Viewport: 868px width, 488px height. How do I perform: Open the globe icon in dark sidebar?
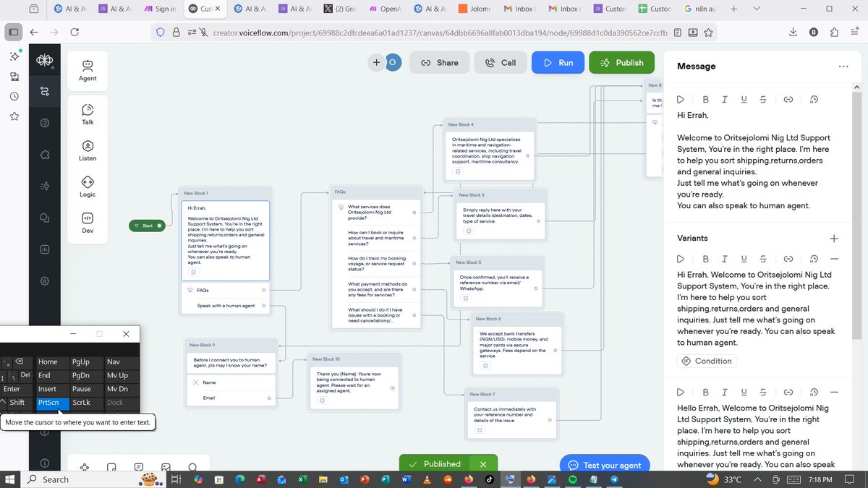45,123
